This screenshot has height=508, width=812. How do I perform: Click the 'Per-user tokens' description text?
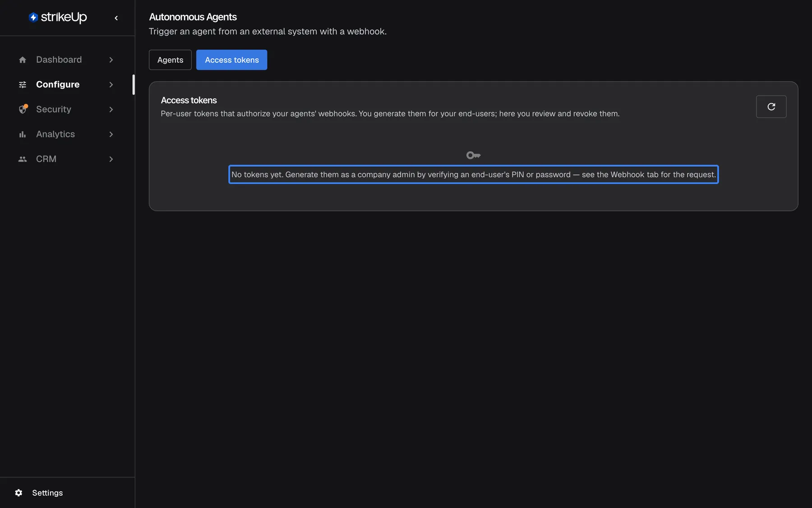point(390,114)
